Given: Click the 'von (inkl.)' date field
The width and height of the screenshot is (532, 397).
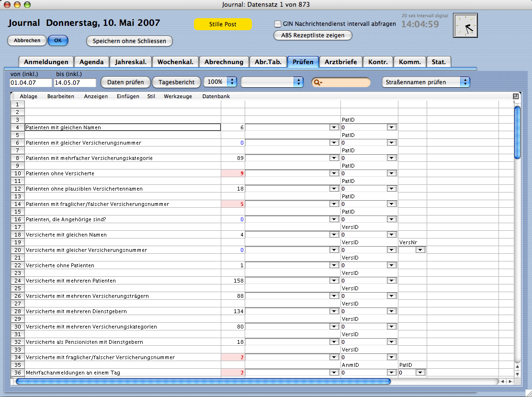Looking at the screenshot, I should click(x=31, y=82).
